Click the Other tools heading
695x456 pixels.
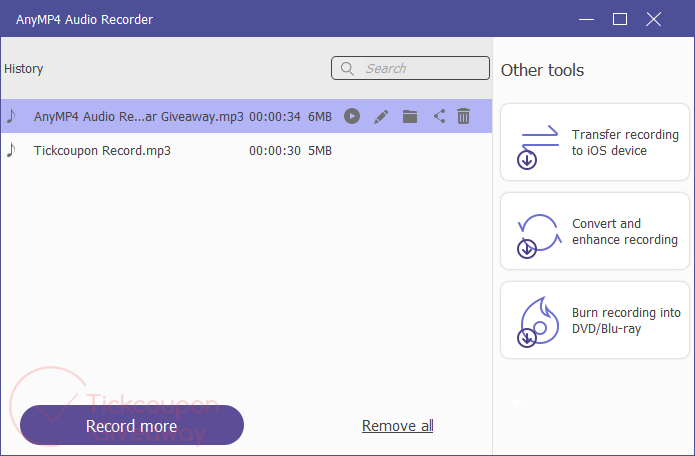pyautogui.click(x=543, y=70)
